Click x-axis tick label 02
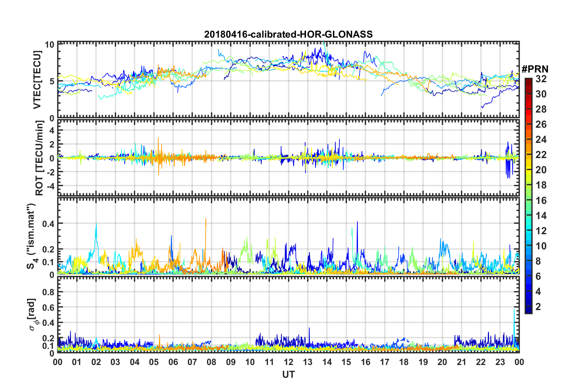The width and height of the screenshot is (577, 392). [96, 362]
